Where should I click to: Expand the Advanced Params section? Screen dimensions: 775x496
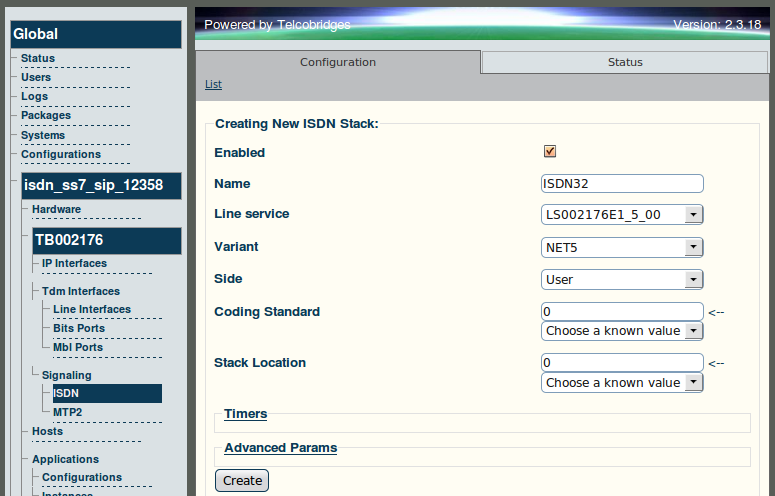click(x=281, y=448)
